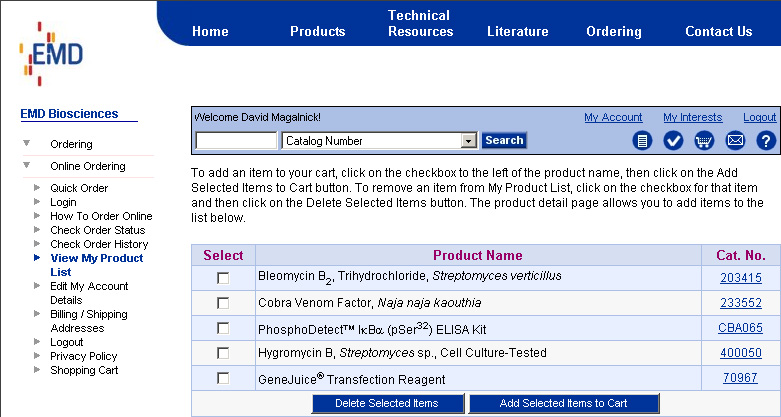This screenshot has width=781, height=417.
Task: Tick the GeneJuice Transfection Reagent checkbox
Action: click(223, 379)
